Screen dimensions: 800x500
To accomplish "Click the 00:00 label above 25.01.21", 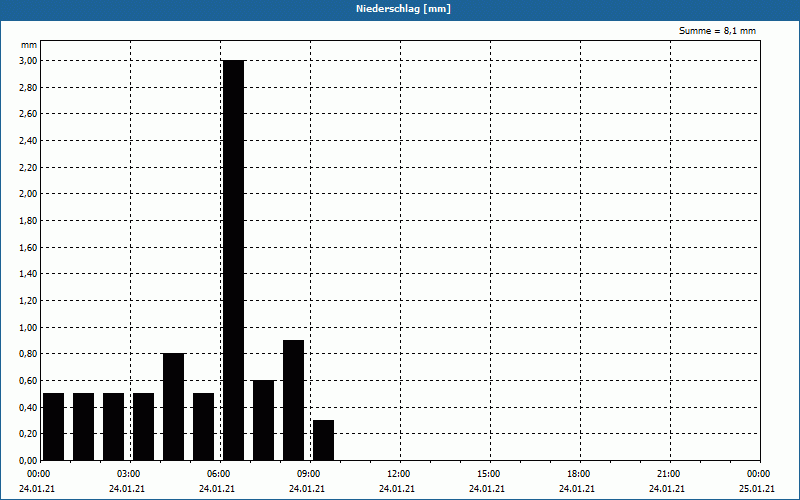I will coord(758,474).
